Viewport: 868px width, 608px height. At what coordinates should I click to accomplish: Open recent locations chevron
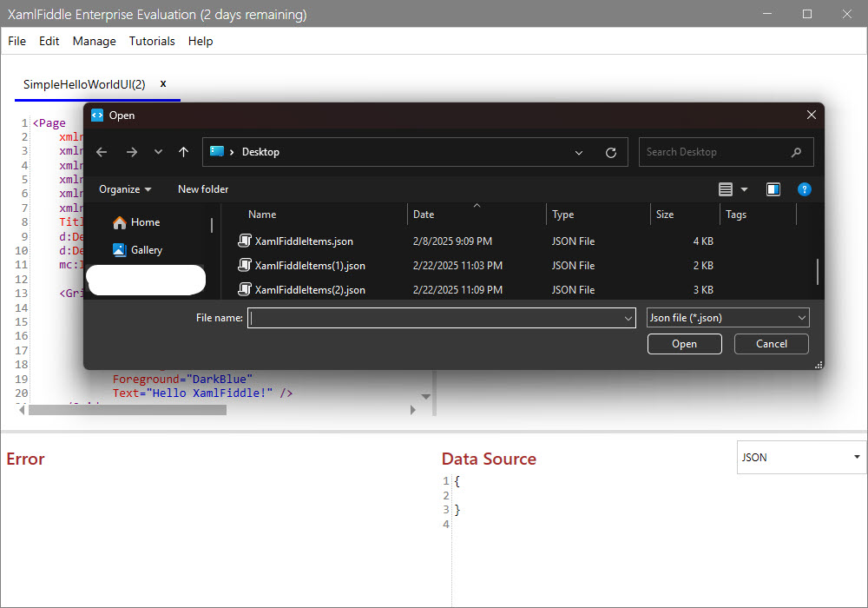click(158, 152)
